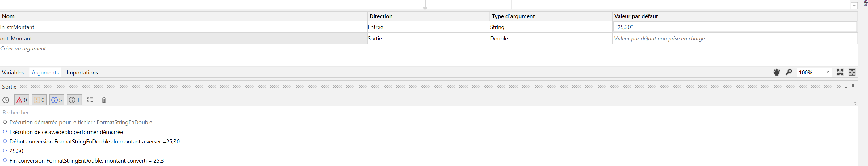This screenshot has height=166, width=868.
Task: Toggle the info messages filter showing 5
Action: 57,100
